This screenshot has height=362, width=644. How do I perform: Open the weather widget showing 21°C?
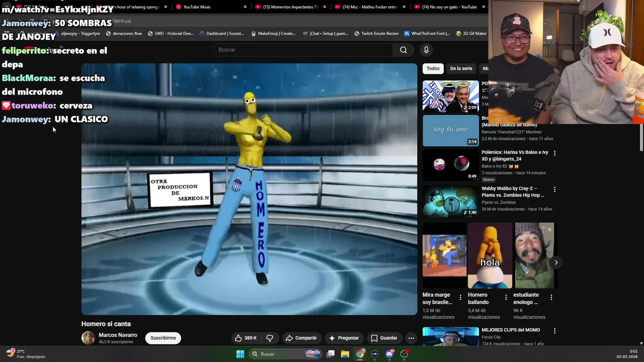(x=26, y=354)
